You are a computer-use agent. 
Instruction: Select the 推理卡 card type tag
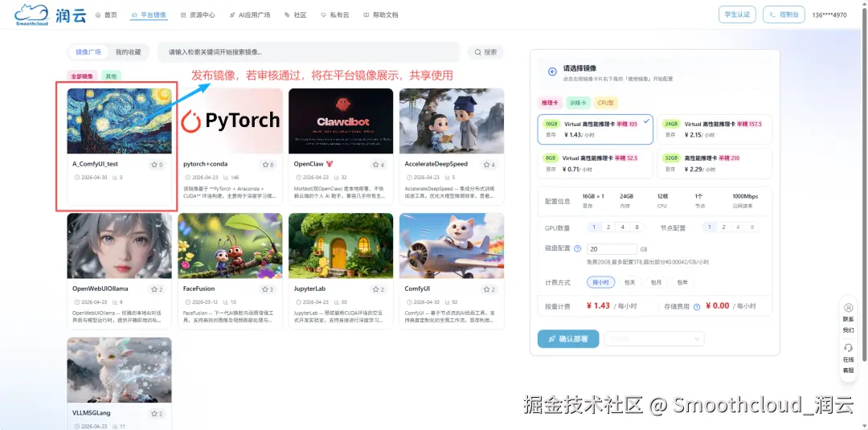[x=550, y=102]
